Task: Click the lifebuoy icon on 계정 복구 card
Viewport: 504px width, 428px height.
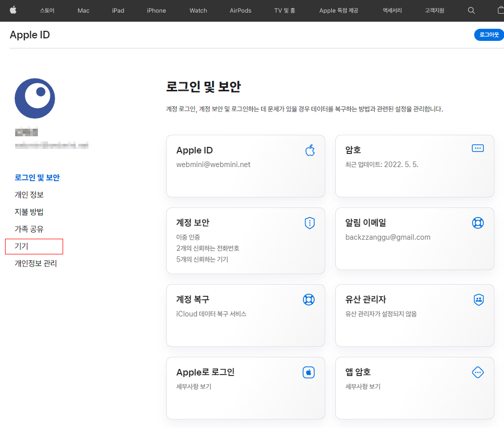Action: click(309, 299)
